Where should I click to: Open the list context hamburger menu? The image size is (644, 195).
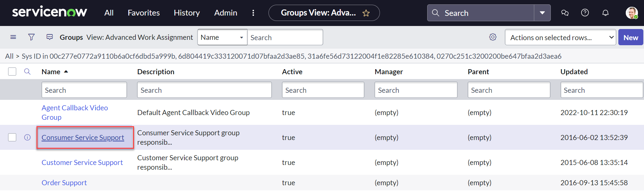13,37
